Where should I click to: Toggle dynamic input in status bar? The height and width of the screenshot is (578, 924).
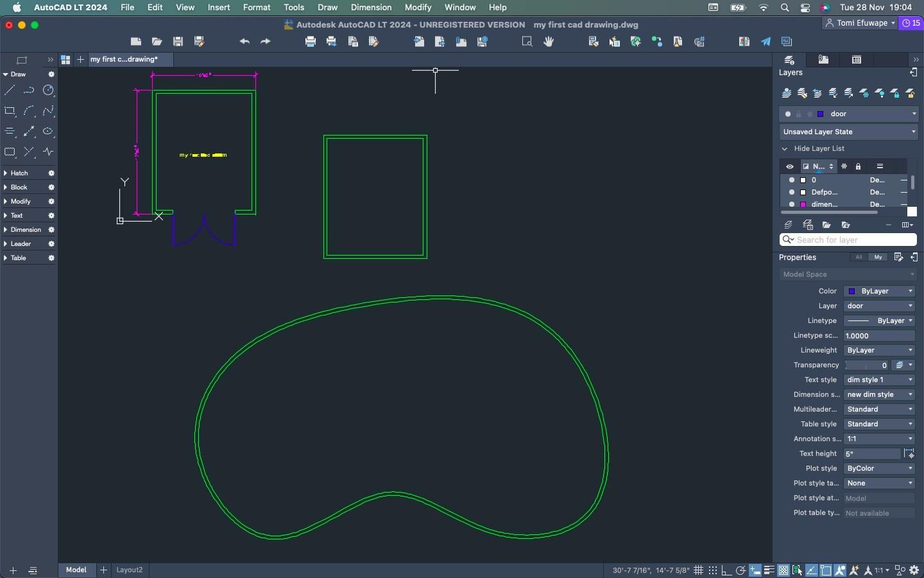(x=755, y=570)
